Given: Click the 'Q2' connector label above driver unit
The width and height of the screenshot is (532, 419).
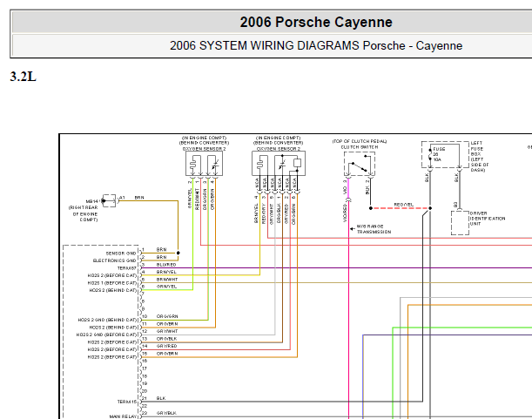Looking at the screenshot, I should click(x=455, y=205).
